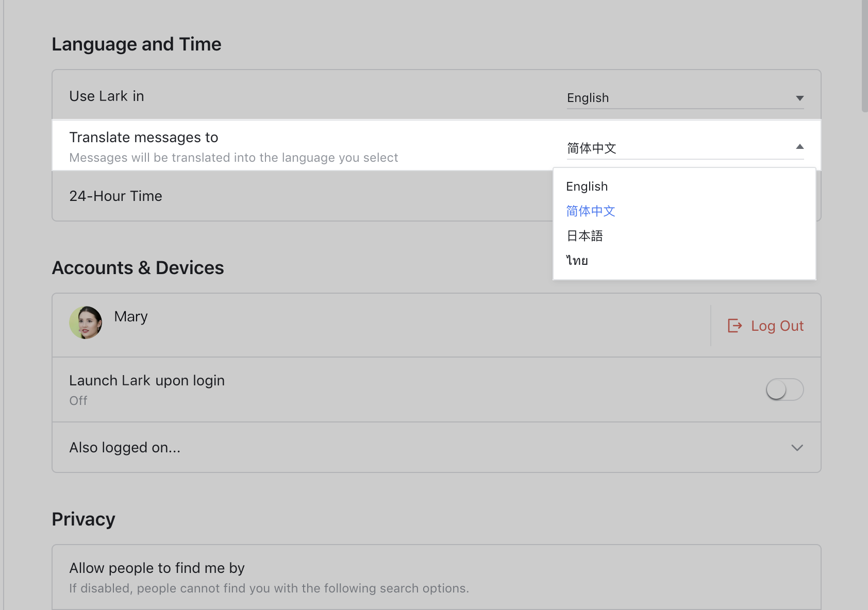Pick 日本語 from the language options
868x610 pixels.
[585, 236]
